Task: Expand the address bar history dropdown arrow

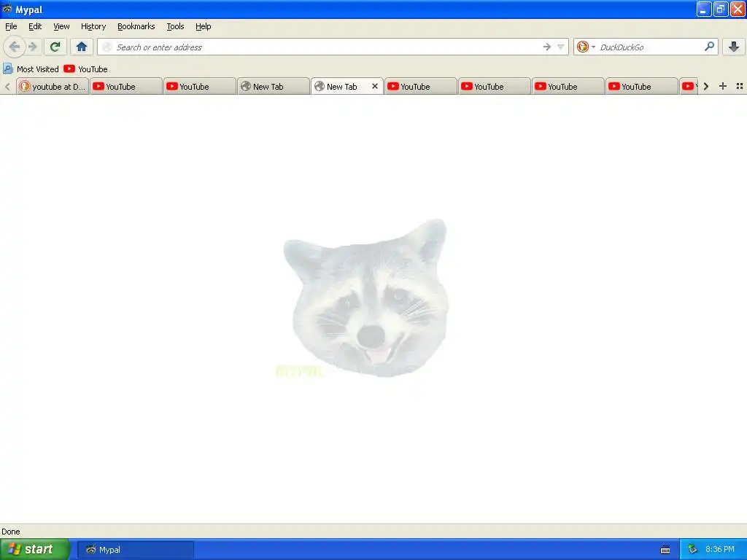Action: [561, 47]
